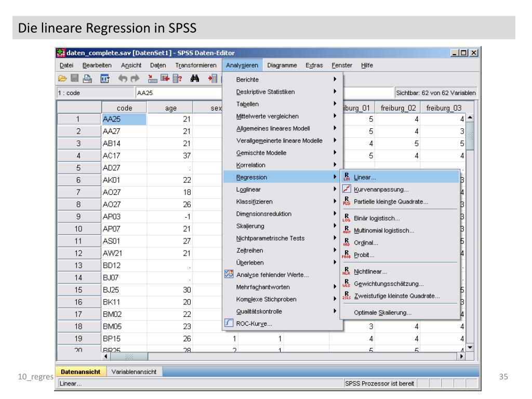The image size is (532, 399).
Task: Open the Extras menu
Action: pyautogui.click(x=314, y=65)
